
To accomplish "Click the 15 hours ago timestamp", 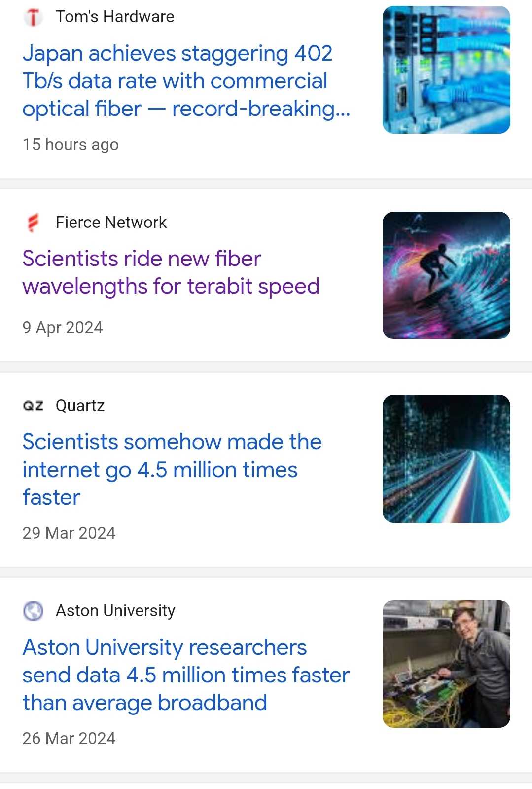I will (71, 145).
